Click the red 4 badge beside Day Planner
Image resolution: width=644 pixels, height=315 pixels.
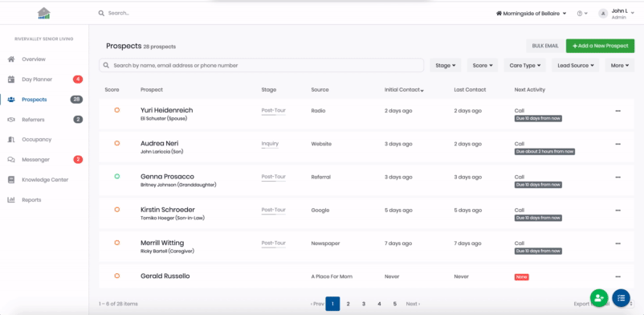[78, 80]
